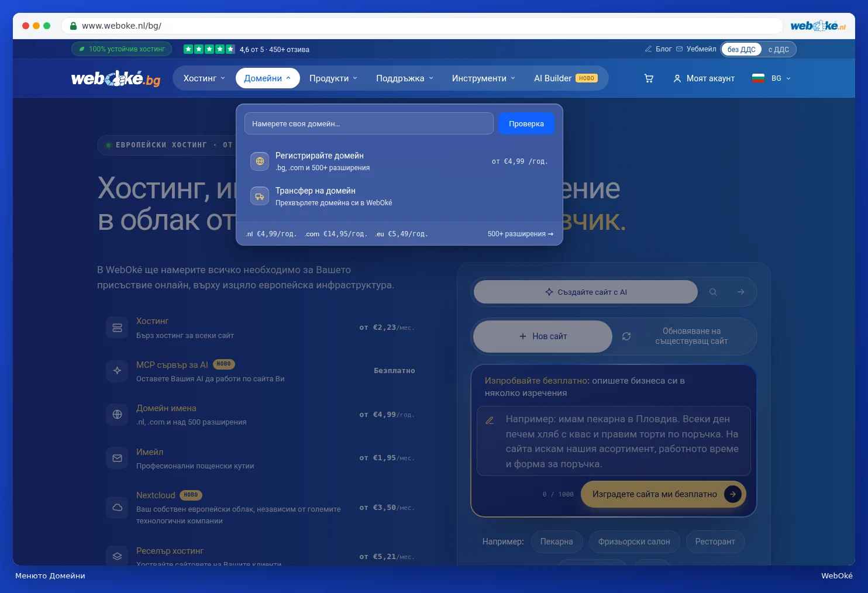Click the browser address bar
The image size is (868, 593).
pos(422,26)
